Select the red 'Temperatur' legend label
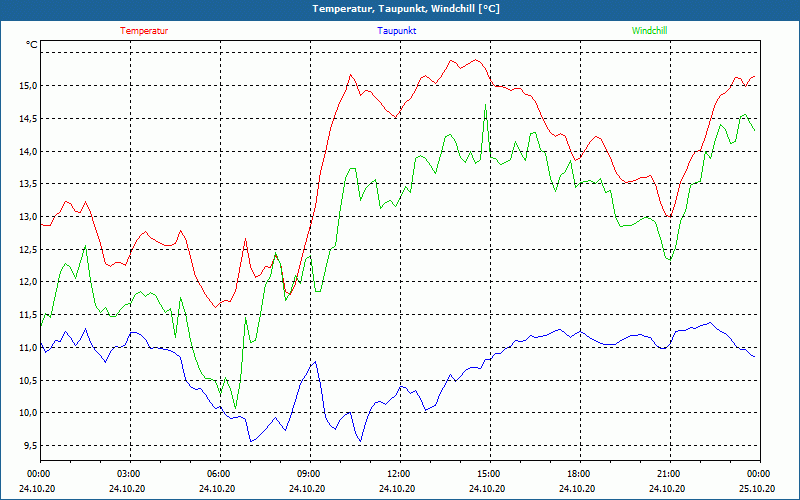The height and width of the screenshot is (500, 800). pos(144,31)
